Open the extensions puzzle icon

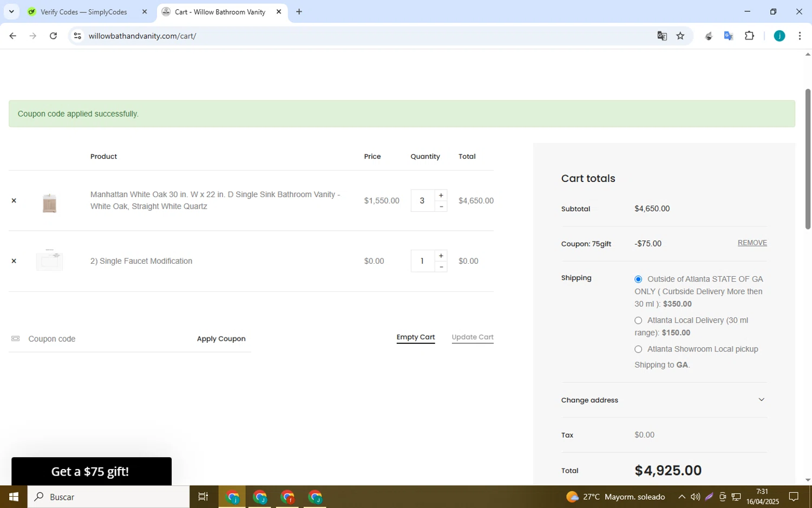click(749, 36)
